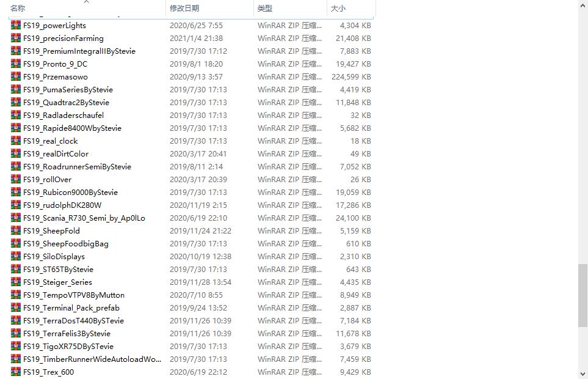
Task: Select the file name FS19_real_clock
Action: 50,141
